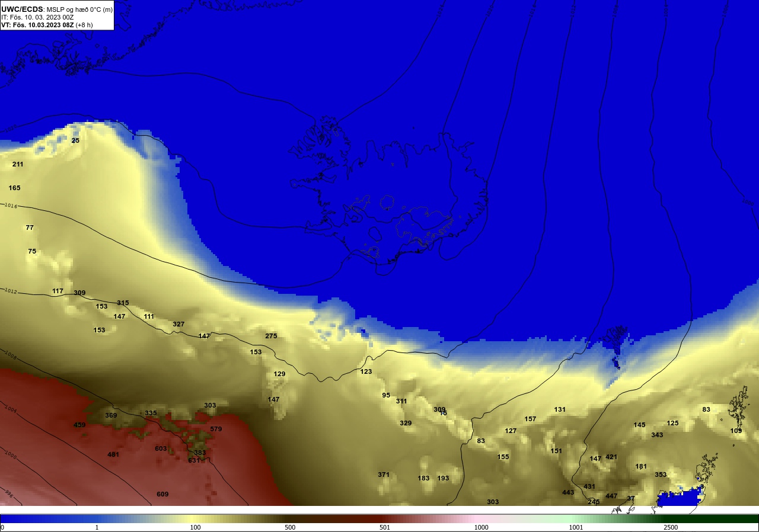Click the map value 123
The width and height of the screenshot is (759, 532).
pyautogui.click(x=366, y=371)
